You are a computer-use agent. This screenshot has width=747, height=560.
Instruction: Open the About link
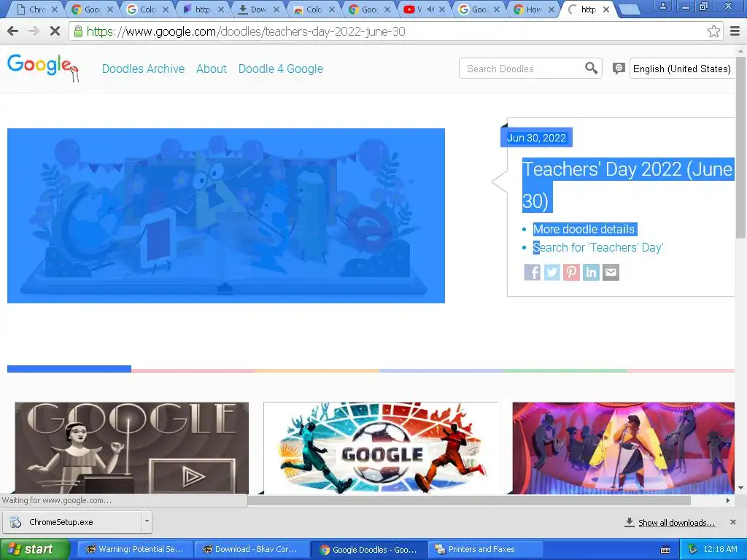[x=211, y=69]
